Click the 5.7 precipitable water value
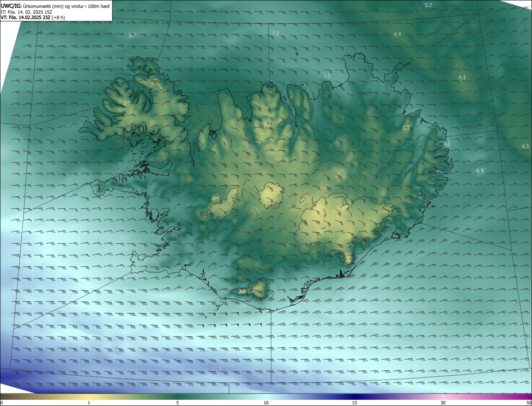The height and width of the screenshot is (406, 532). tap(429, 5)
